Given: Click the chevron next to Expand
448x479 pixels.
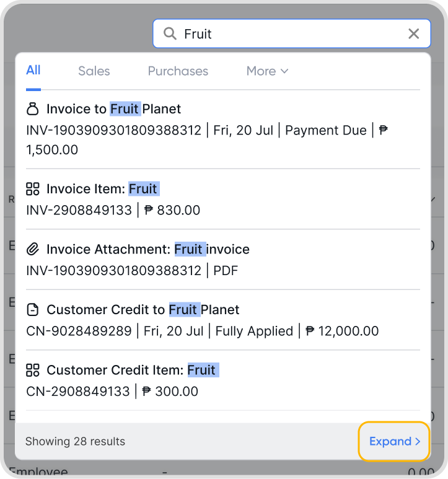Looking at the screenshot, I should [418, 442].
